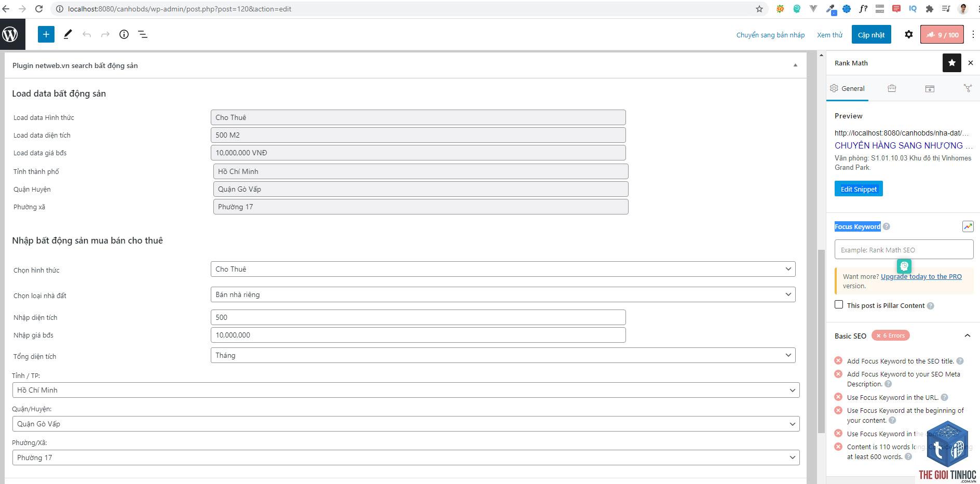Collapse the Plugin netweb.vn search panel
The height and width of the screenshot is (484, 980).
coord(795,65)
